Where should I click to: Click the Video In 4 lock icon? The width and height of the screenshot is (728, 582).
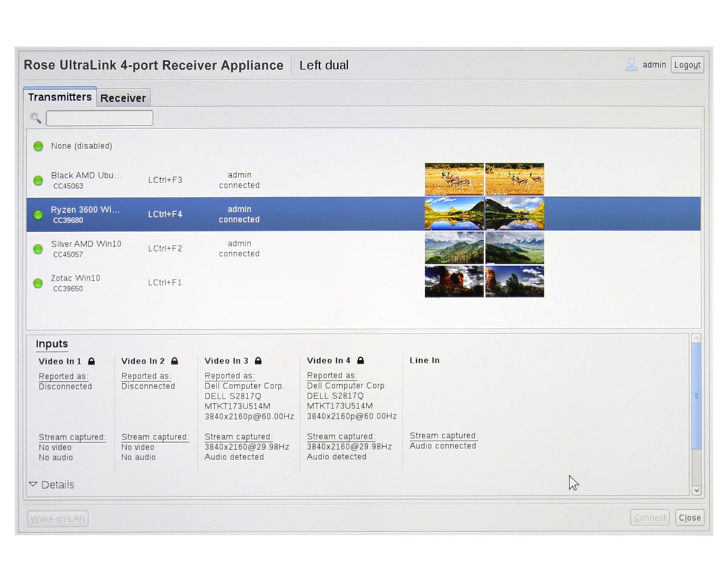tap(360, 361)
